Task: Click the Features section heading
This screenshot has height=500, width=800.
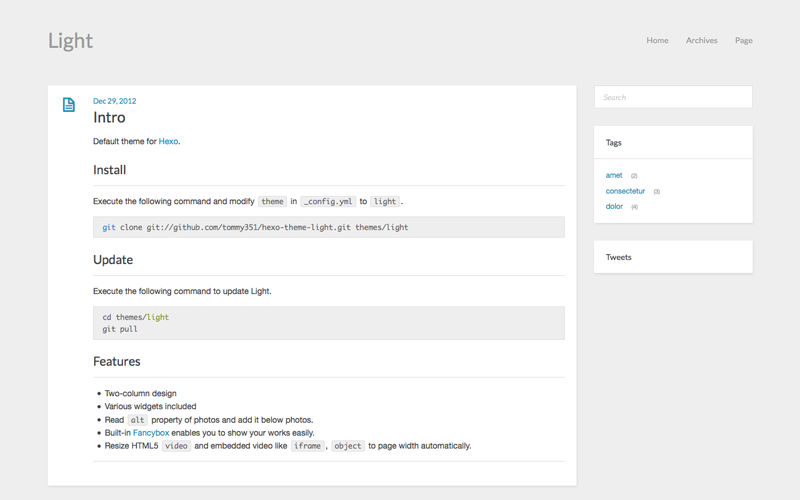Action: [117, 362]
